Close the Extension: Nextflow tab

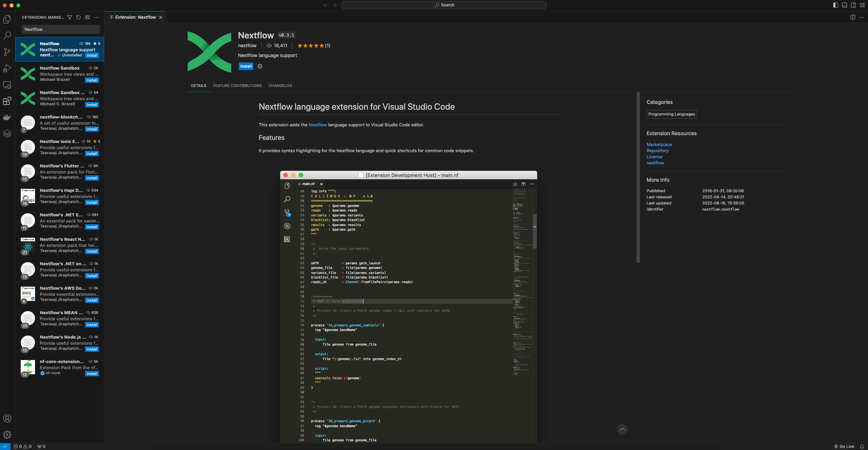[x=160, y=17]
